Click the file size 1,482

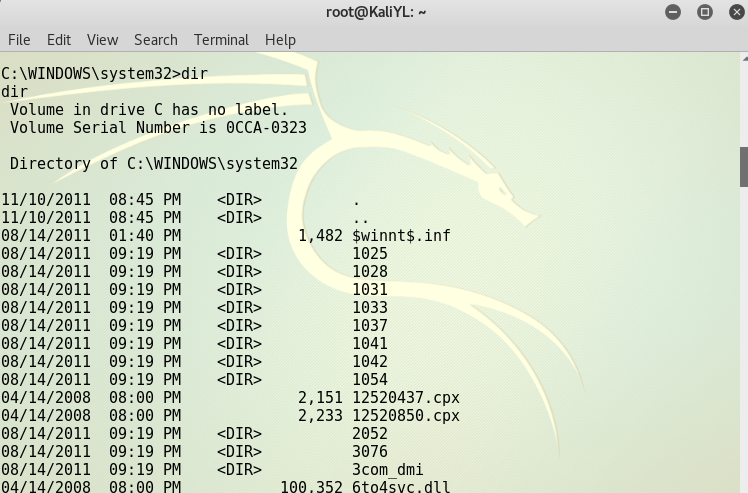point(320,235)
